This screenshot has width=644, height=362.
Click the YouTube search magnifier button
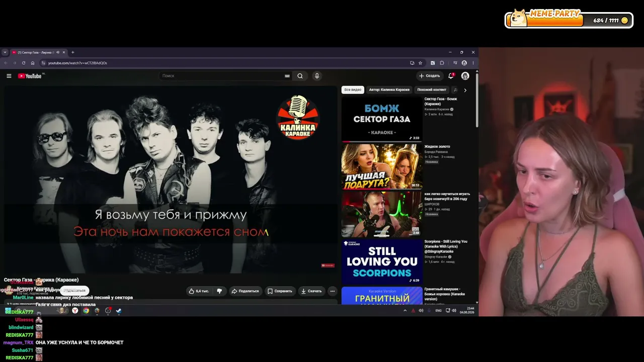tap(300, 76)
